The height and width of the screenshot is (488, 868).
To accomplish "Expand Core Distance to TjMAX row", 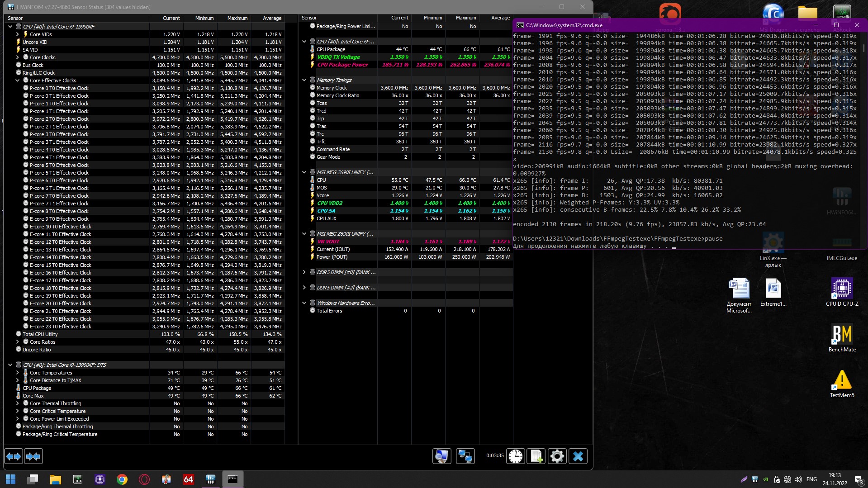I will tap(18, 380).
